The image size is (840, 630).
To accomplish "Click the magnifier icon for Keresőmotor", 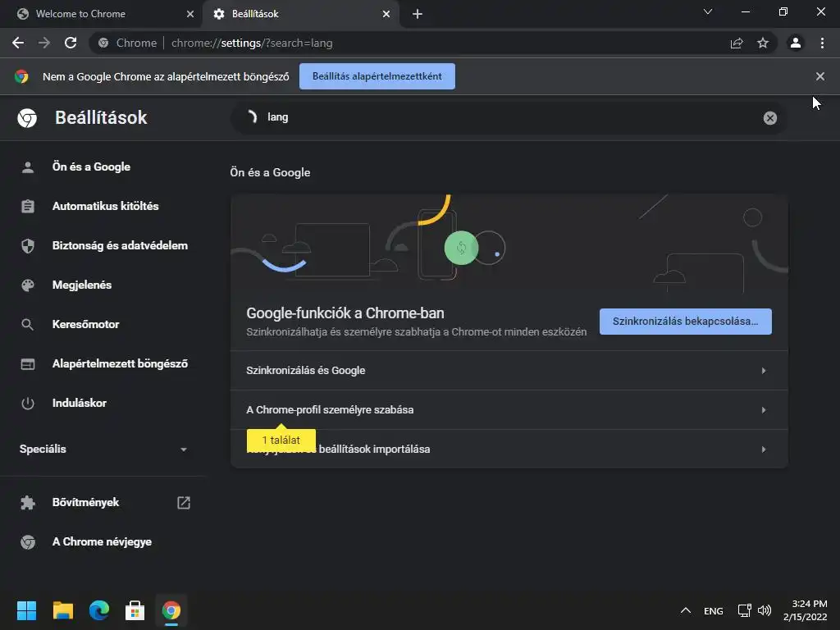I will click(x=28, y=325).
